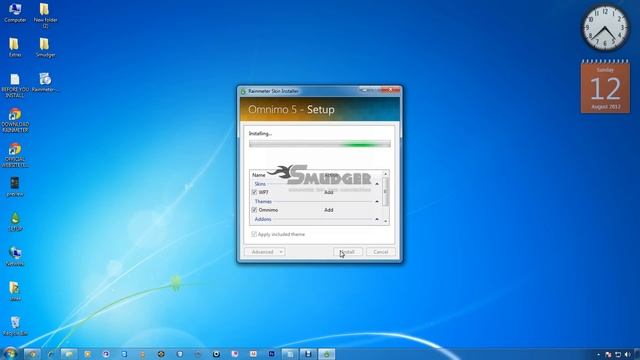This screenshot has height=360, width=640.
Task: Click the Cancel button
Action: click(x=380, y=252)
